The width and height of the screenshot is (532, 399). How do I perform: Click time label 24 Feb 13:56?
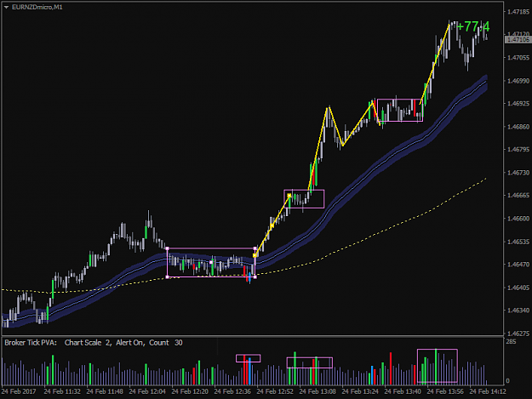(445, 391)
